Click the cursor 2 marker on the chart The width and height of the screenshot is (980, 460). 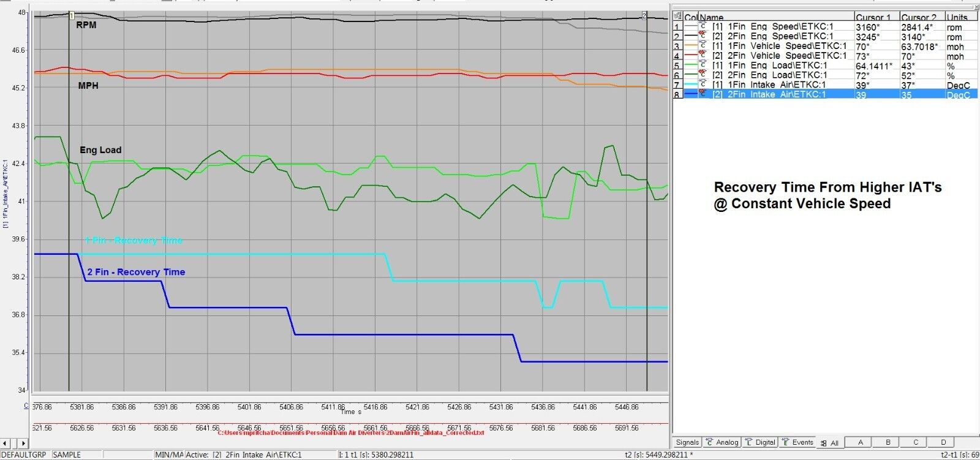coord(644,15)
